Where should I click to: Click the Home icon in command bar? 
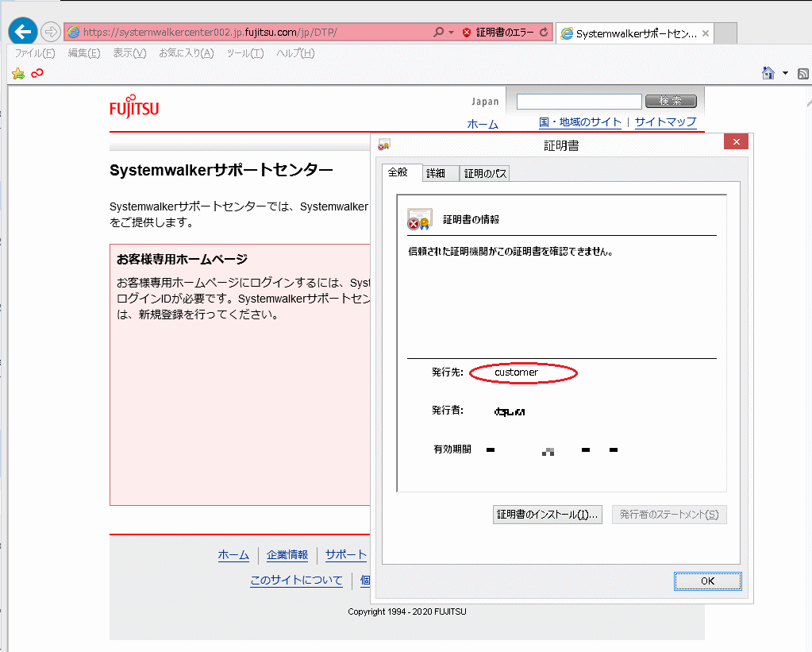coord(768,73)
